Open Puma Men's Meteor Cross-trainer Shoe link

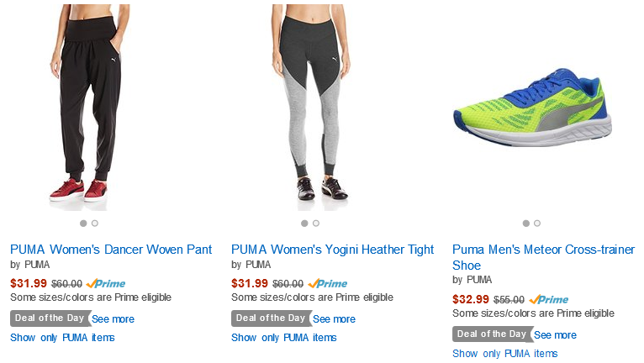pos(543,257)
